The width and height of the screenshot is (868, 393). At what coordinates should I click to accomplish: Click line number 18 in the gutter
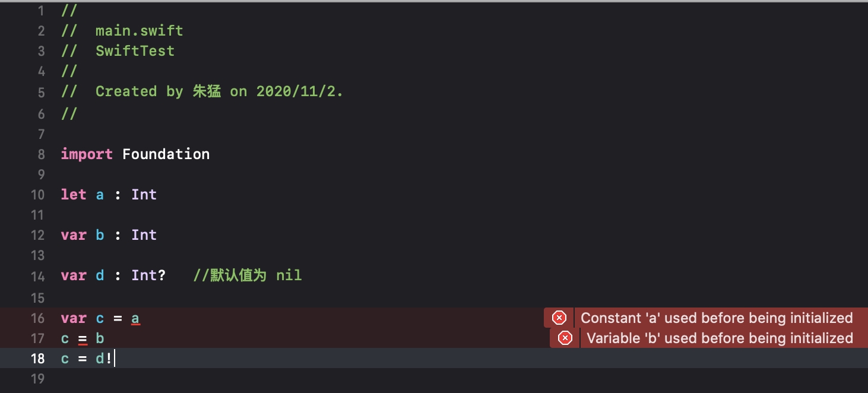tap(37, 359)
